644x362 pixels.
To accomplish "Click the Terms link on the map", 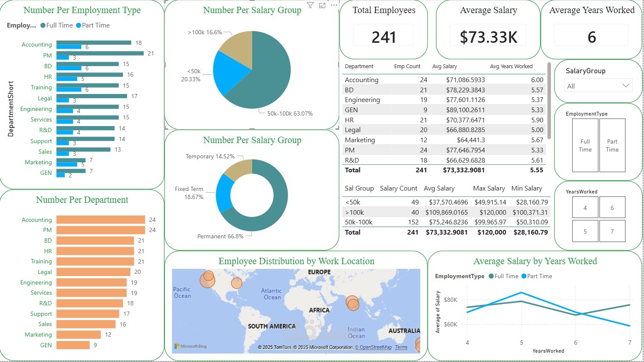I will point(401,347).
